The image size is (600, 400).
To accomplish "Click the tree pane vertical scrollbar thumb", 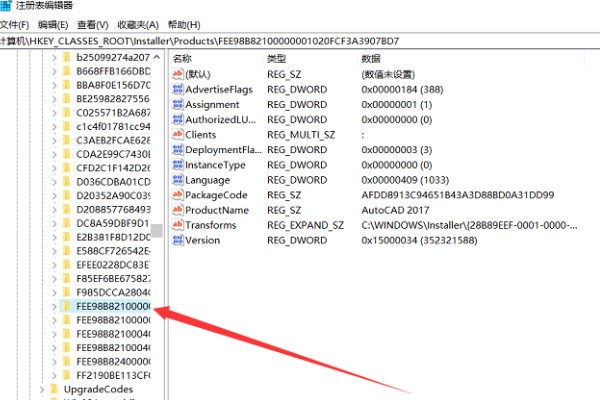I will pos(156,231).
